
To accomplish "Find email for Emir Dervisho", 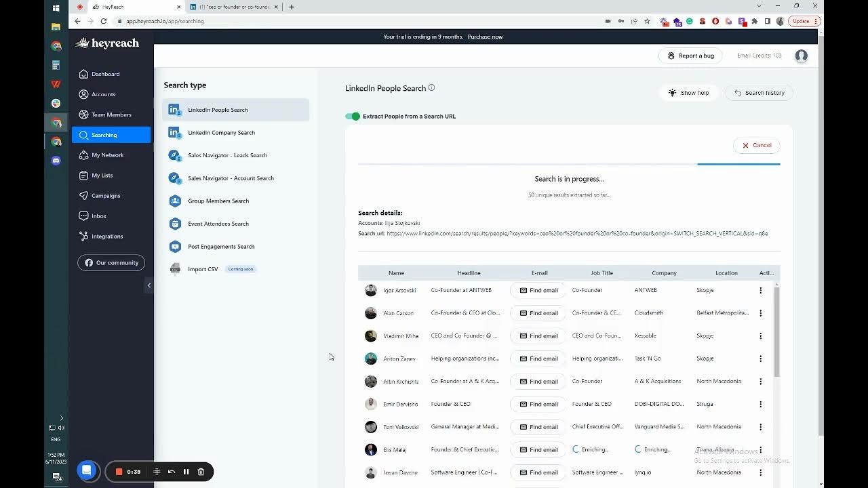I will click(538, 404).
